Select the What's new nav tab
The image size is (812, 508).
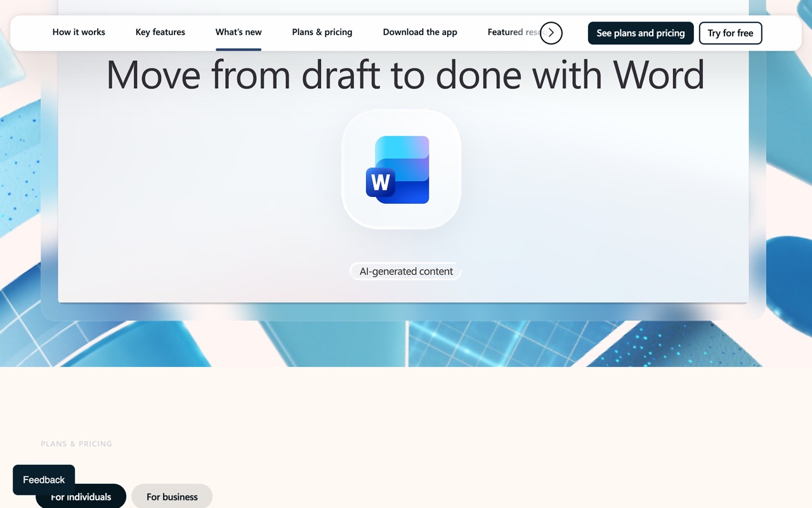coord(239,32)
